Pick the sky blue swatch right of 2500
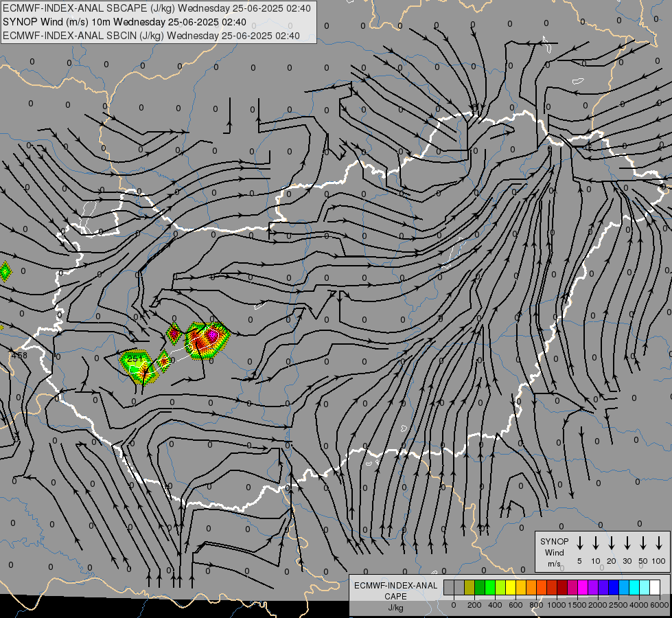Viewport: 672px width, 618px height. pos(623,587)
